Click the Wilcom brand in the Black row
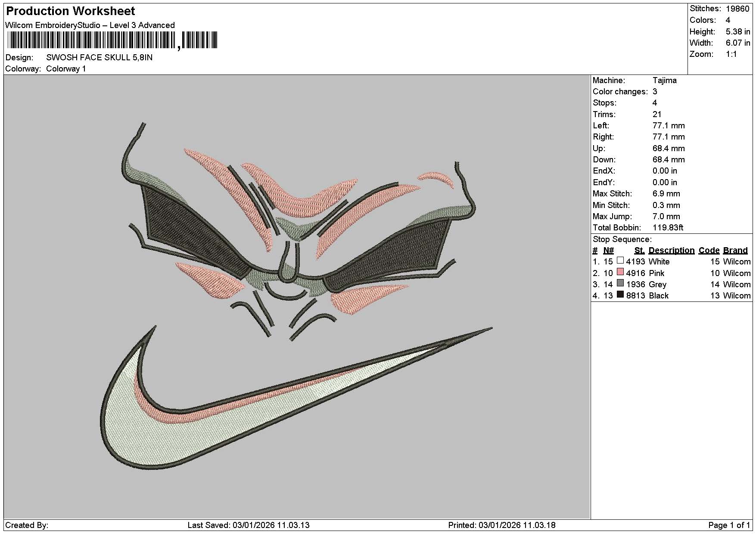 (x=737, y=295)
